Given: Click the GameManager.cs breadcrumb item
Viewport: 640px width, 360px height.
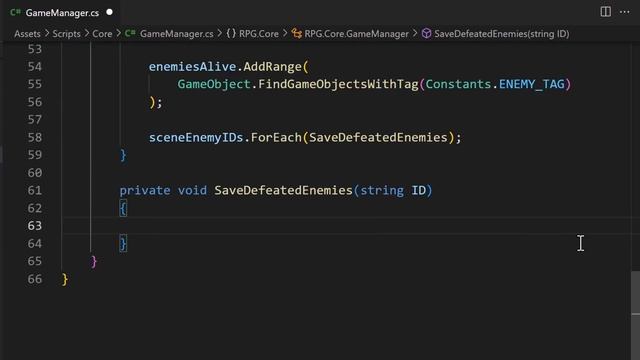Looking at the screenshot, I should pos(176,34).
